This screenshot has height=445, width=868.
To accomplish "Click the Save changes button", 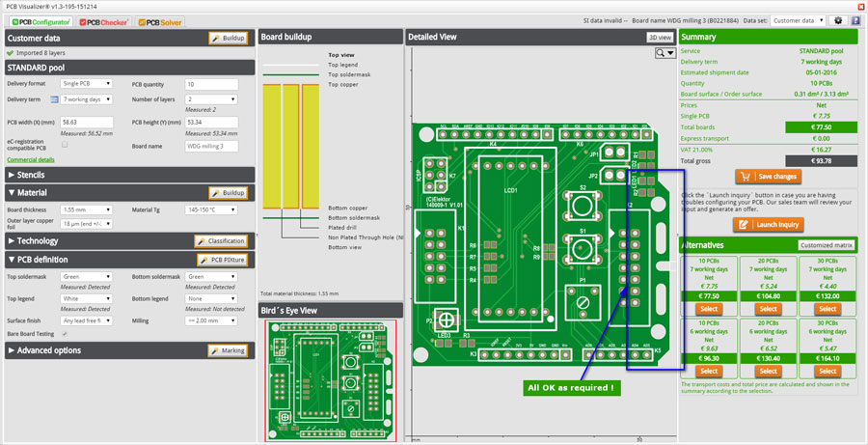I will pos(769,177).
